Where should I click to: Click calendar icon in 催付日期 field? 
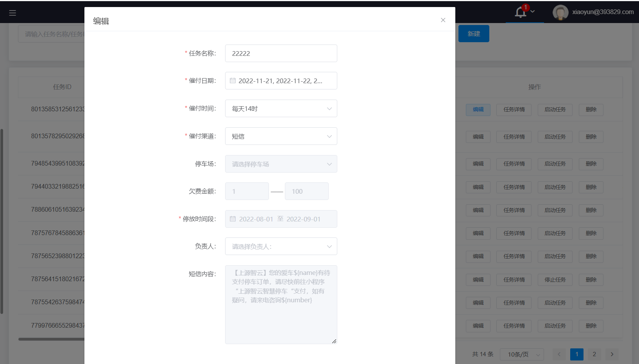click(233, 81)
